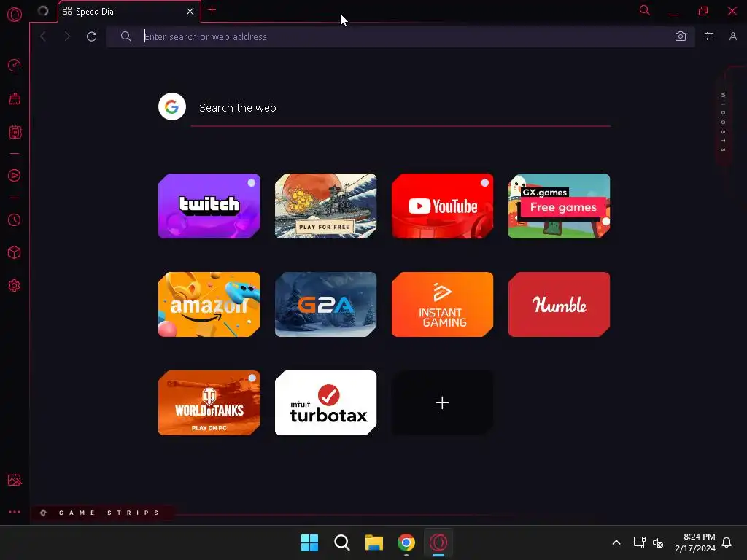Open GX Control speedometer panel

click(15, 65)
